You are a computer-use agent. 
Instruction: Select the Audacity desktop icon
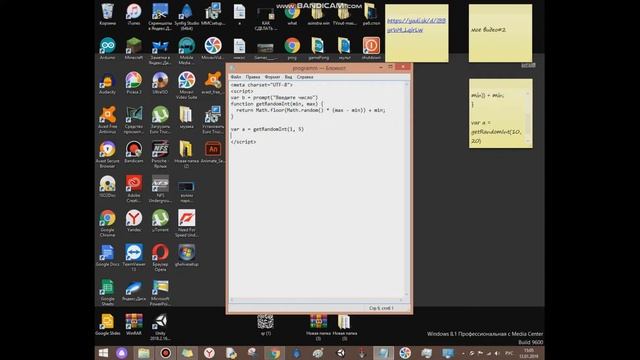(107, 83)
